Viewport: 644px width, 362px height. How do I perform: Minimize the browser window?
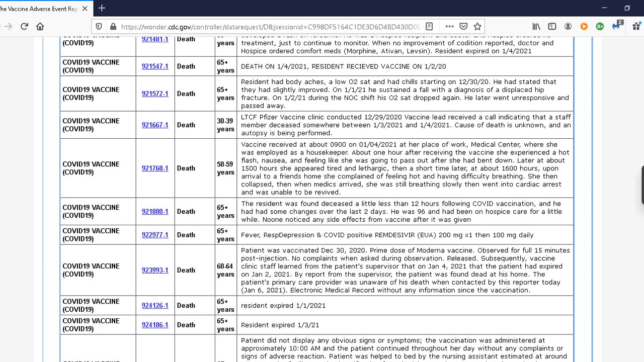[604, 8]
